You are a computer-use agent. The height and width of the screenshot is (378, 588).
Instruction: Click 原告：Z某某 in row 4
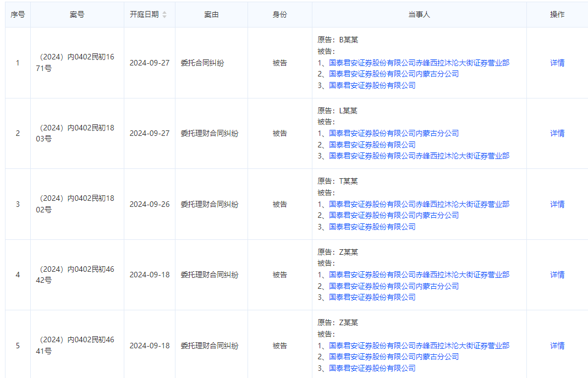tap(338, 252)
